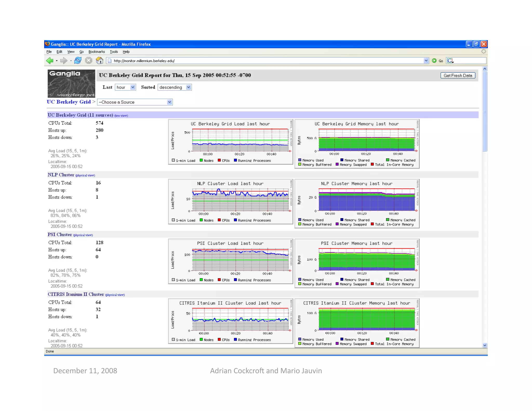Image resolution: width=532 pixels, height=411 pixels.
Task: Open the Tools menu
Action: click(114, 52)
